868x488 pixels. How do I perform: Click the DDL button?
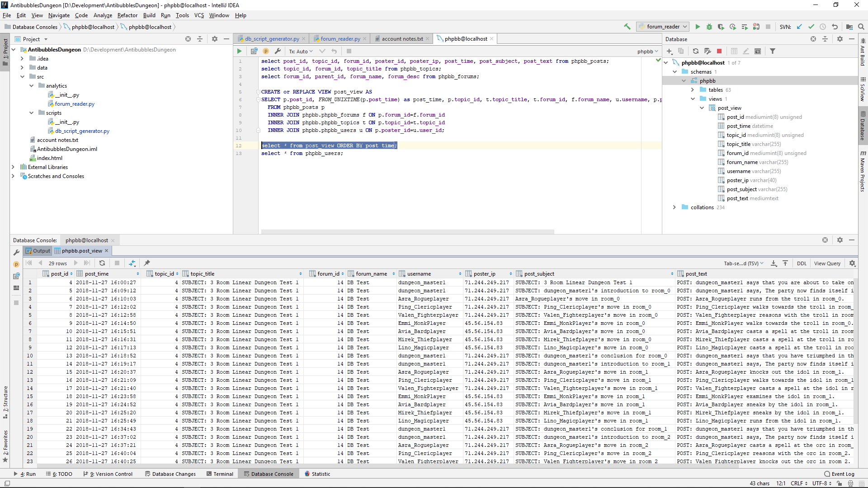click(x=801, y=263)
